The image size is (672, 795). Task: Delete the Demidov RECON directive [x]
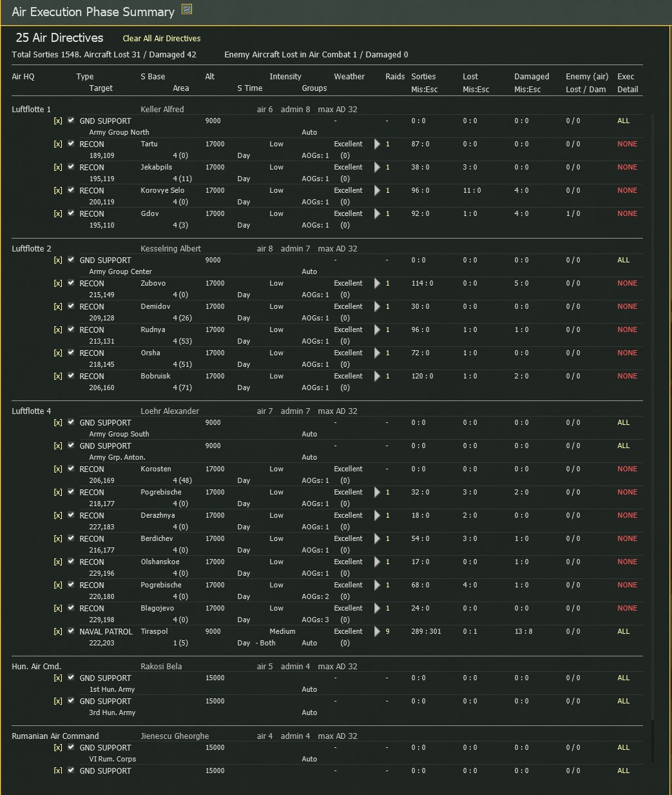tap(58, 307)
